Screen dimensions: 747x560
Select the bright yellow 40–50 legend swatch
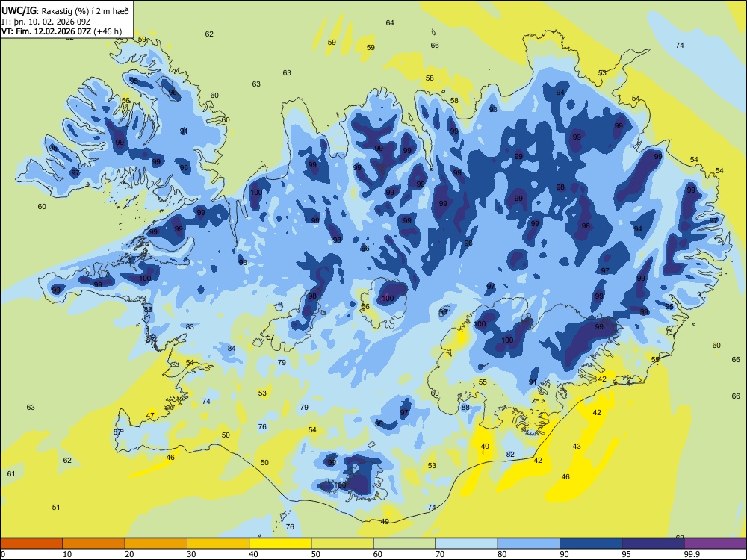click(x=280, y=544)
